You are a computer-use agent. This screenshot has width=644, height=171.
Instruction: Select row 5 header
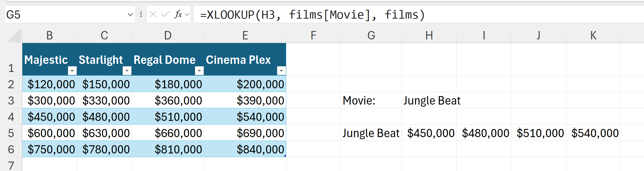coord(11,133)
